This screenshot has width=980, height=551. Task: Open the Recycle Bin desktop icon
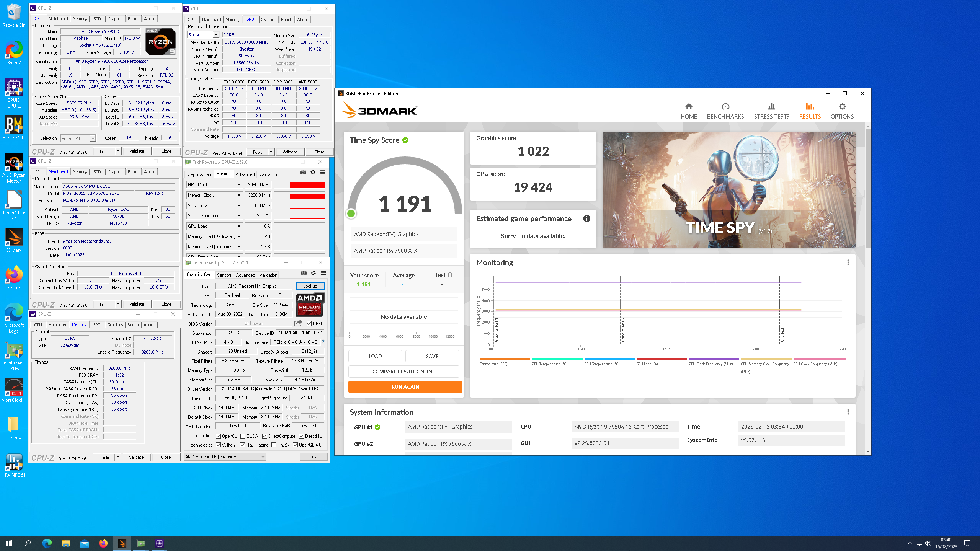coord(14,15)
